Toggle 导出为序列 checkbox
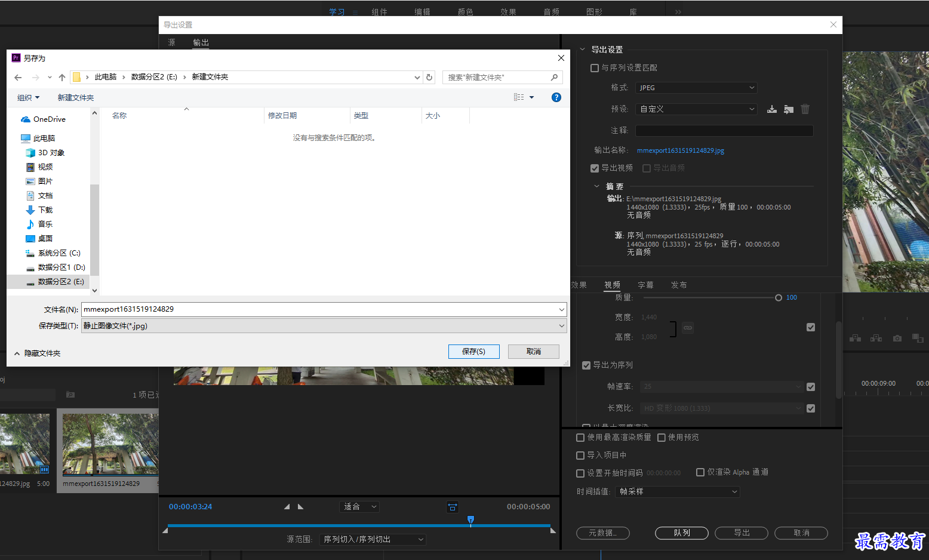This screenshot has width=929, height=560. point(586,365)
